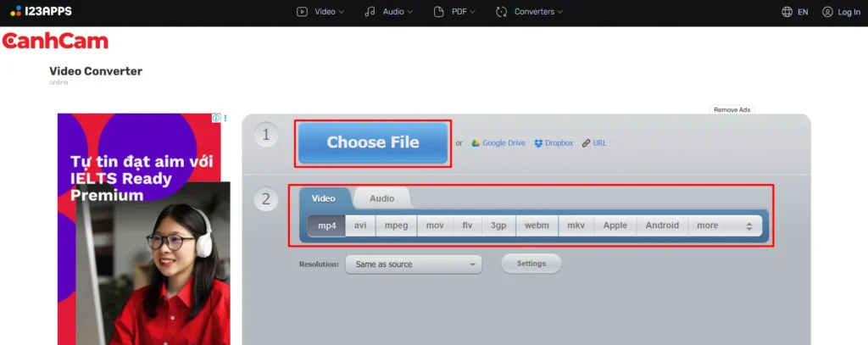This screenshot has width=868, height=345.
Task: Expand the PDF menu in the navbar
Action: click(x=454, y=12)
